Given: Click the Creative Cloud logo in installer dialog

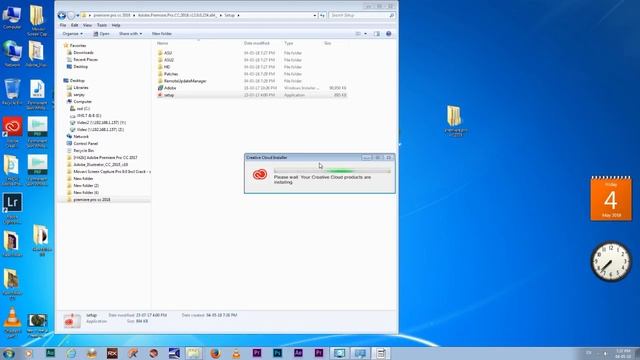Looking at the screenshot, I should pyautogui.click(x=260, y=175).
